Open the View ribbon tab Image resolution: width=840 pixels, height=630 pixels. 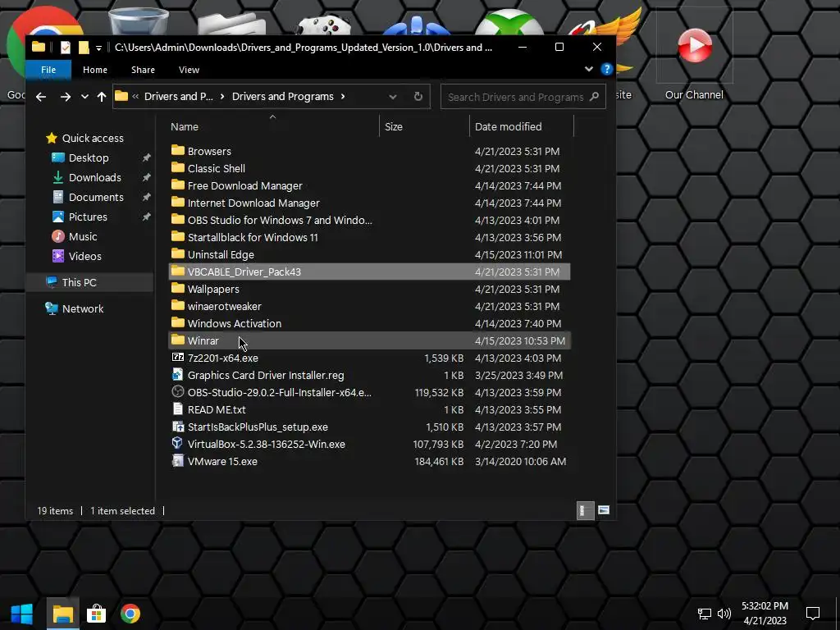(x=189, y=70)
